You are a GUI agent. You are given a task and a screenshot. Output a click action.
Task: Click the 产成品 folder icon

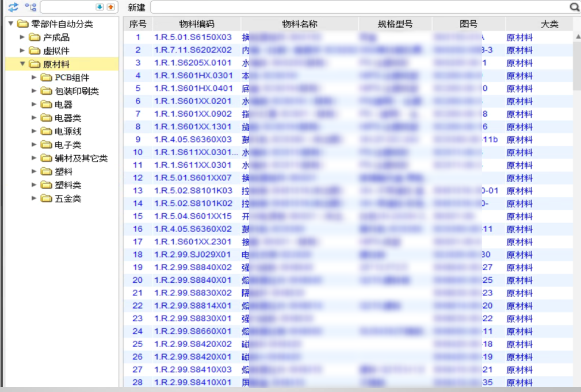tap(35, 37)
